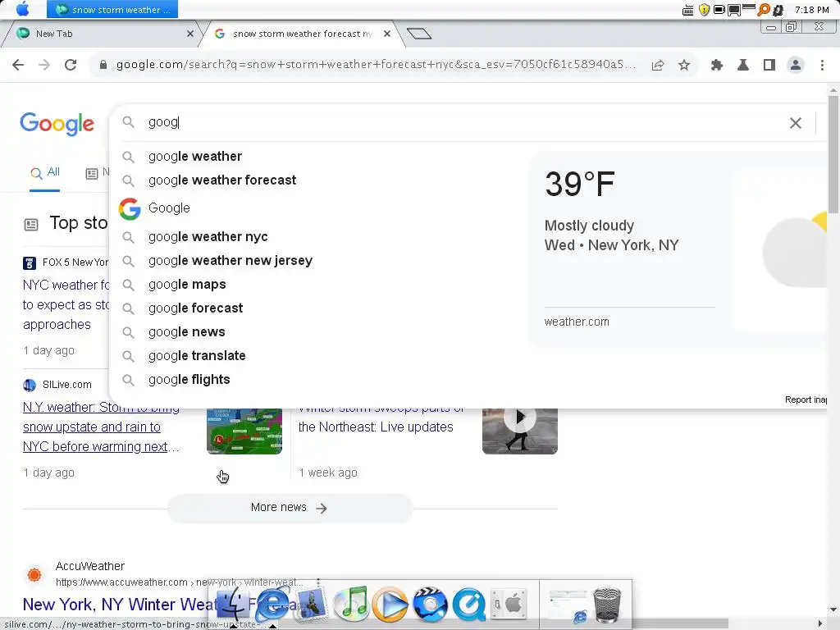Launch the blue-orange play button dock icon

pos(390,605)
